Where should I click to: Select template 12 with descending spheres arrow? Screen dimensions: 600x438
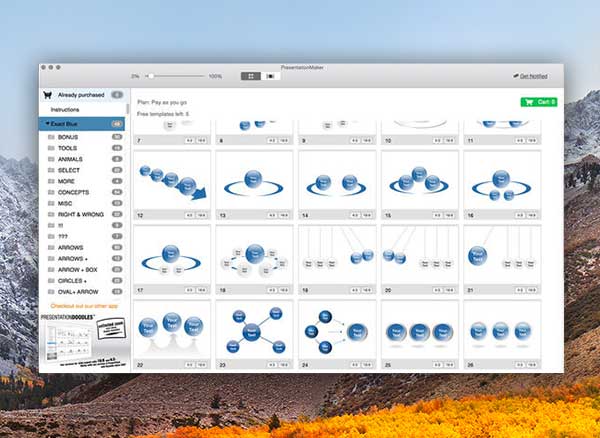tap(172, 181)
